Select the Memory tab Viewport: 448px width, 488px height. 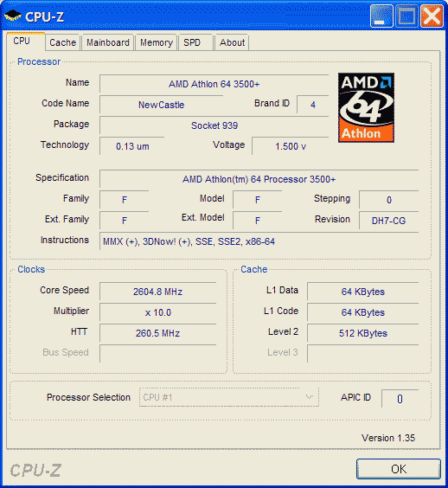(157, 42)
